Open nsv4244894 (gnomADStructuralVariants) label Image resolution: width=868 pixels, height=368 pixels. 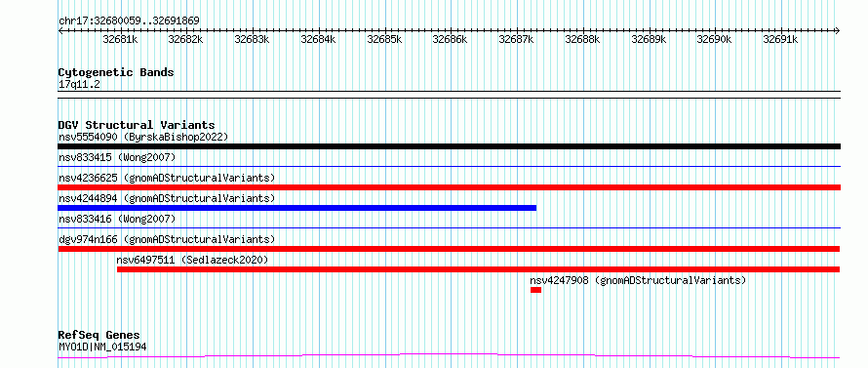click(x=167, y=198)
